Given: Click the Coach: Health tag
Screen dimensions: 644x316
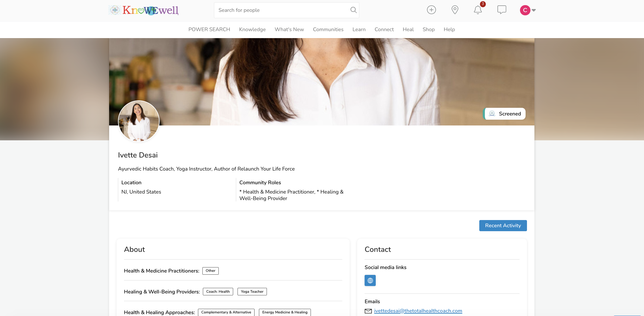Looking at the screenshot, I should point(218,292).
